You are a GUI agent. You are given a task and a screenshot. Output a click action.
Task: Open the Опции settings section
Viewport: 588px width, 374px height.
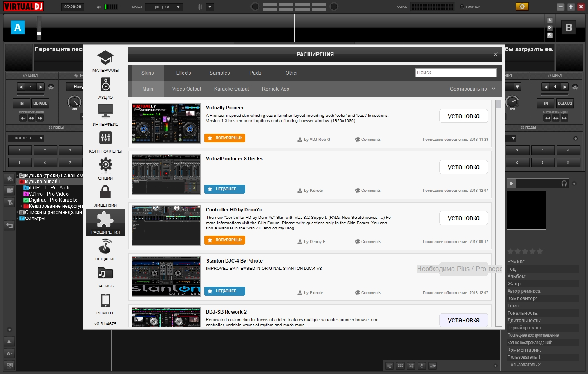[105, 169]
